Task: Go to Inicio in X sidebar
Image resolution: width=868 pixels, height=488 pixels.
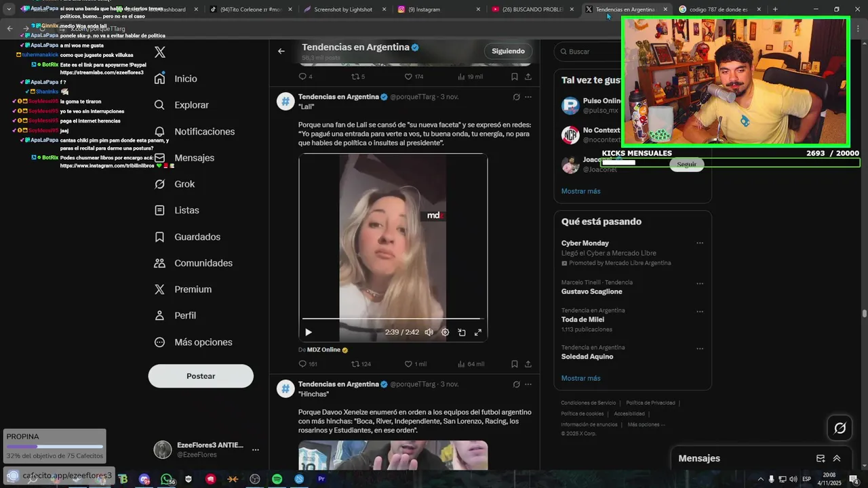Action: coord(176,79)
